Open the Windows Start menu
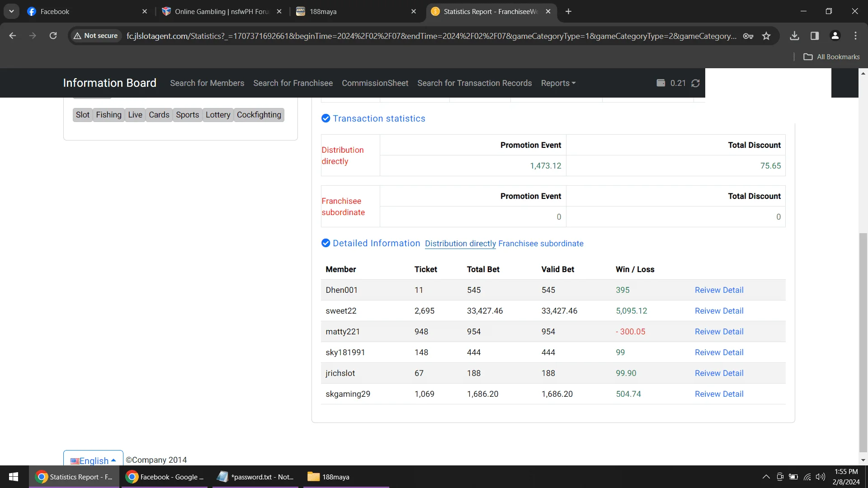 coord(14,477)
